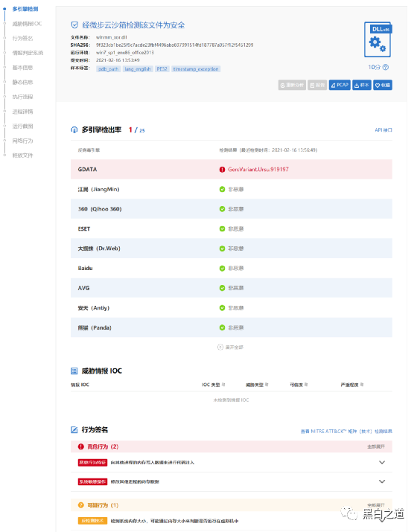Click green check icon in Baidu row
The width and height of the screenshot is (417, 532).
pyautogui.click(x=222, y=269)
